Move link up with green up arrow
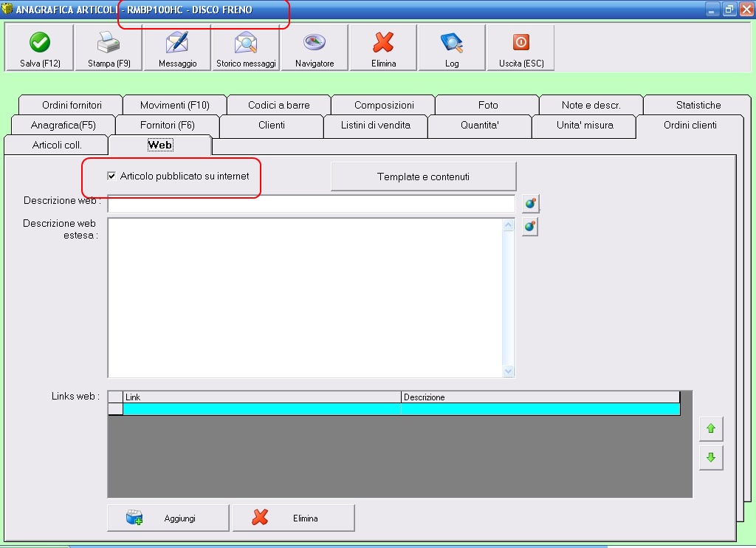The height and width of the screenshot is (548, 756). coord(711,428)
